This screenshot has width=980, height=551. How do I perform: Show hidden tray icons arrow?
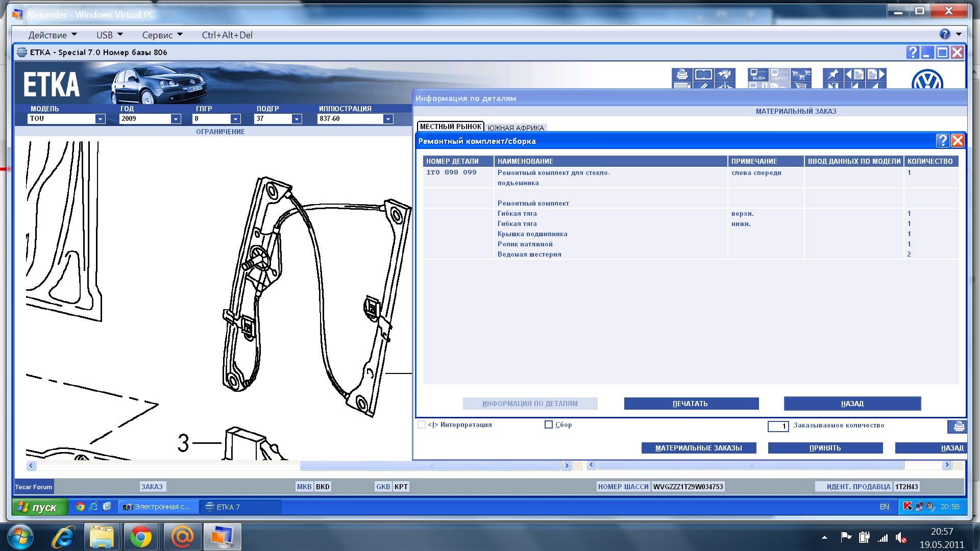[x=824, y=538]
